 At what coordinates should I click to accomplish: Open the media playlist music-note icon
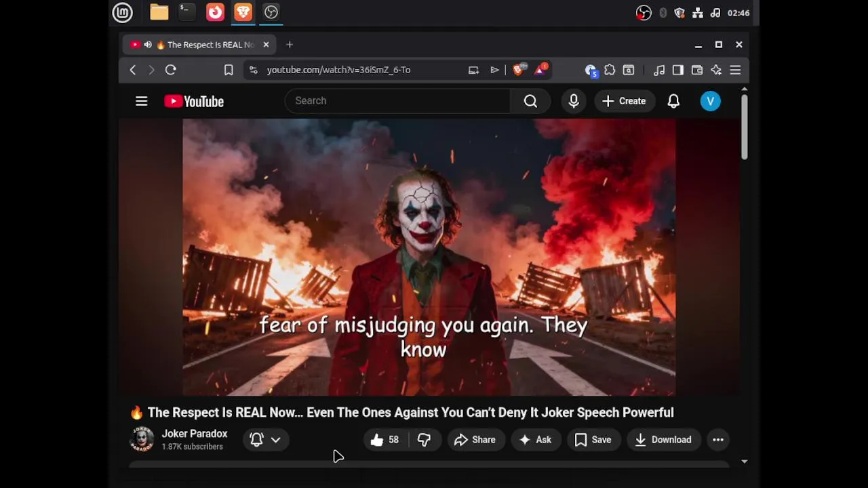pos(659,70)
